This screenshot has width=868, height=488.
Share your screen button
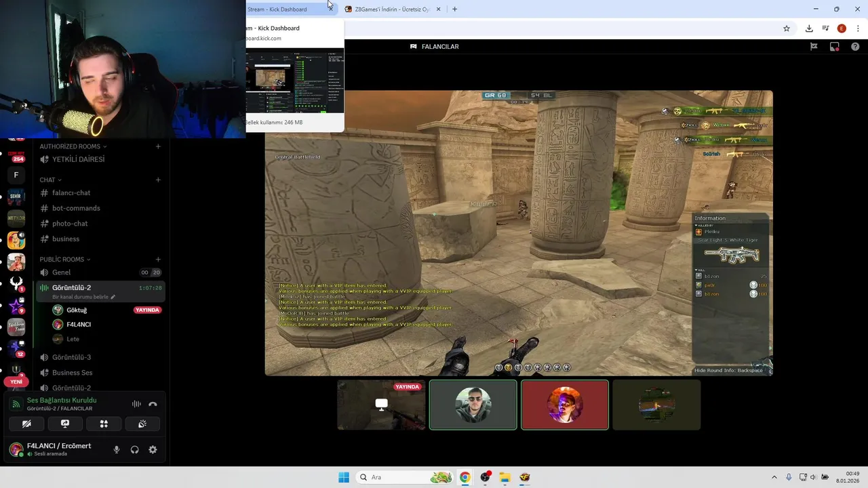coord(65,424)
